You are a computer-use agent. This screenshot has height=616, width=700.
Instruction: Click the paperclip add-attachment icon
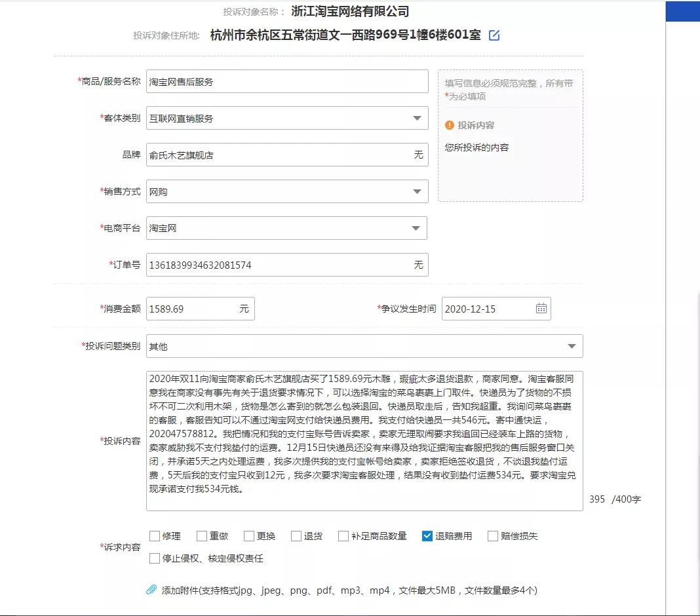(151, 590)
